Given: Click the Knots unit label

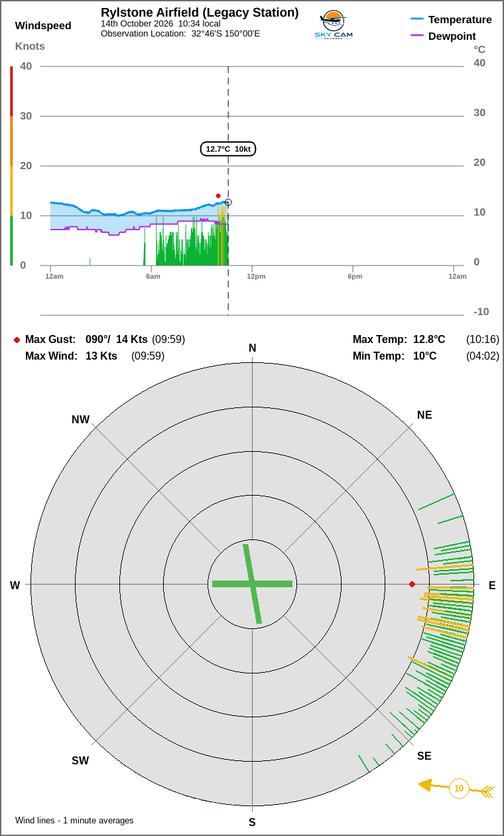Looking at the screenshot, I should coord(30,46).
